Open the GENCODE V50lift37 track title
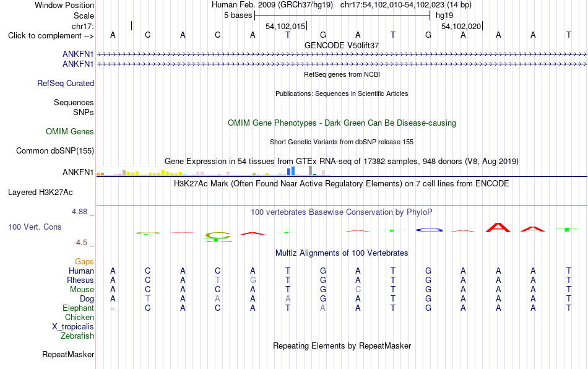 click(x=342, y=45)
